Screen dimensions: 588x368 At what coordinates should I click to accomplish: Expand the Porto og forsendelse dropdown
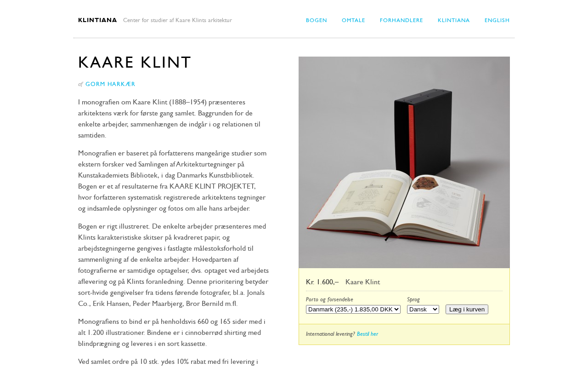coord(353,310)
